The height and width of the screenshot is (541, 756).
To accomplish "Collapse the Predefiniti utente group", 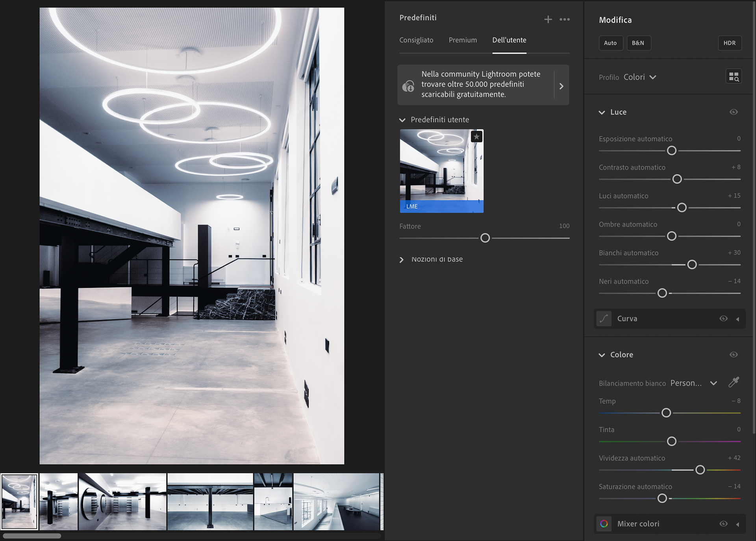I will coord(402,120).
